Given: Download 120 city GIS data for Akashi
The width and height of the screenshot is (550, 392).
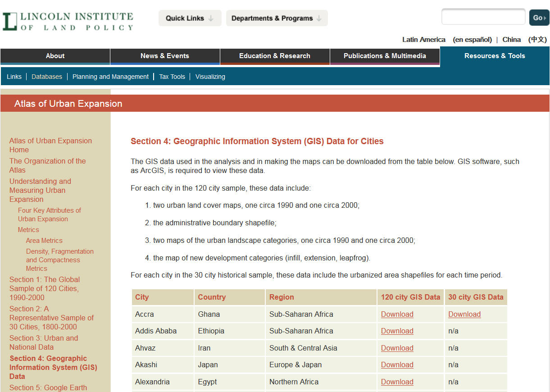Looking at the screenshot, I should [397, 365].
